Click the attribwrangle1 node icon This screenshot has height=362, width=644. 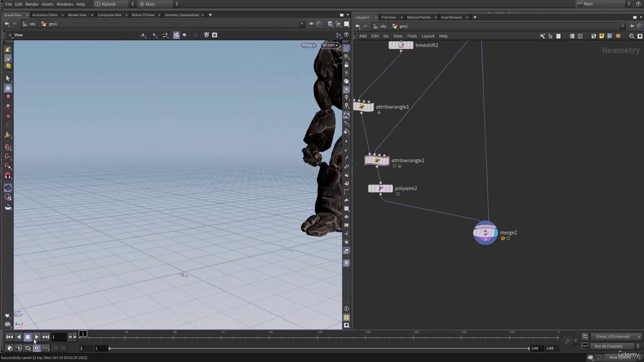pyautogui.click(x=363, y=107)
